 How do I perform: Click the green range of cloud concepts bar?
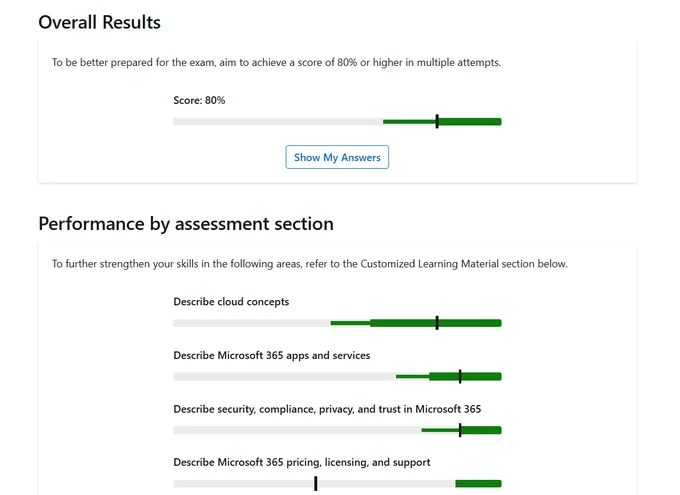416,323
